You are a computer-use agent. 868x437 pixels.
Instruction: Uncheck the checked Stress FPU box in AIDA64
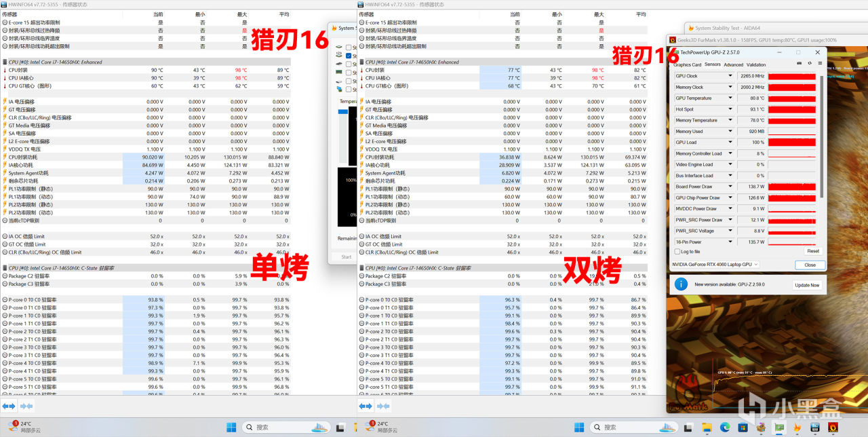(x=349, y=56)
